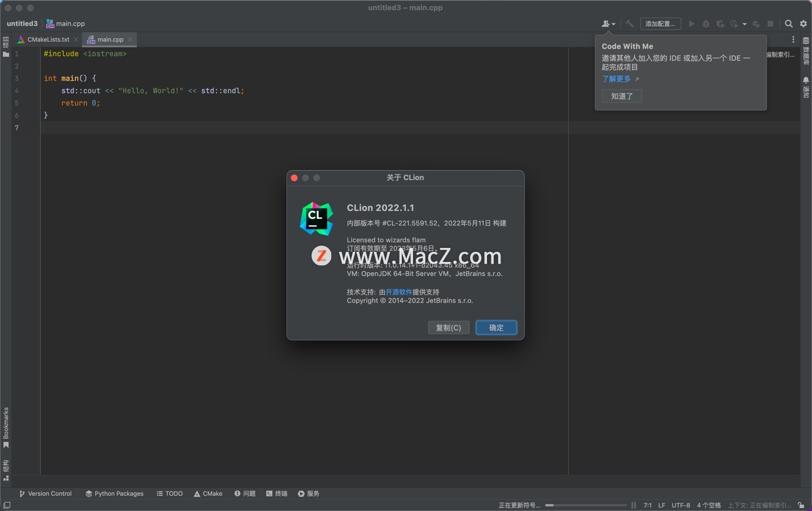Image resolution: width=812 pixels, height=511 pixels.
Task: Click the Run play icon
Action: (x=692, y=24)
